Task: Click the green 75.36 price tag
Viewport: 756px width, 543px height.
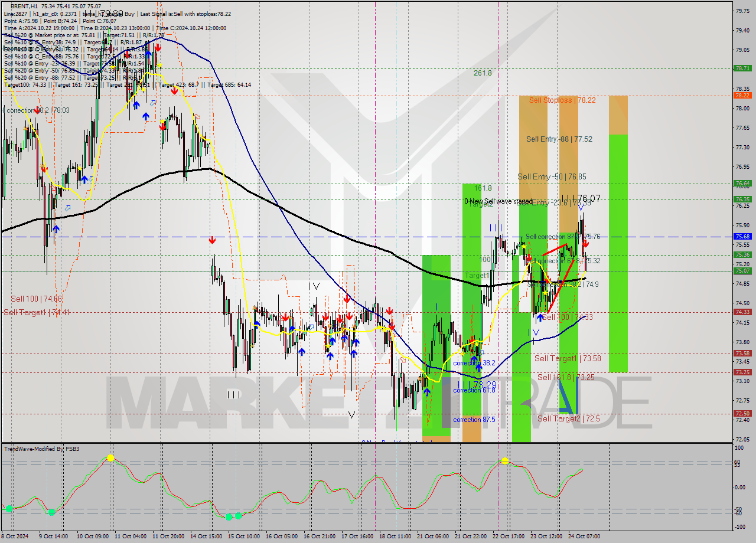Action: [742, 254]
